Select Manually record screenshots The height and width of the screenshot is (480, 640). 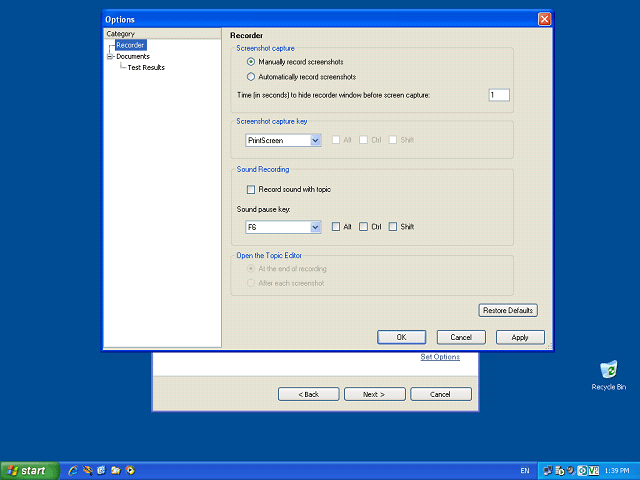point(295,62)
